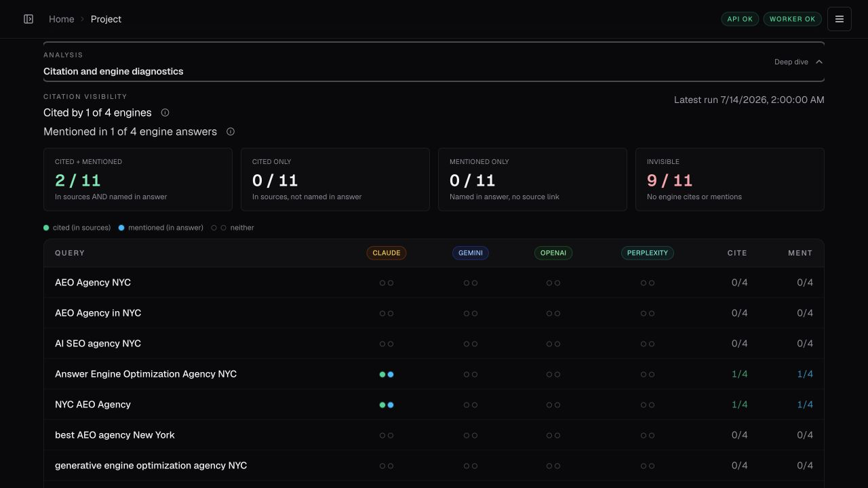Click the WORKER OK status badge

click(x=792, y=19)
